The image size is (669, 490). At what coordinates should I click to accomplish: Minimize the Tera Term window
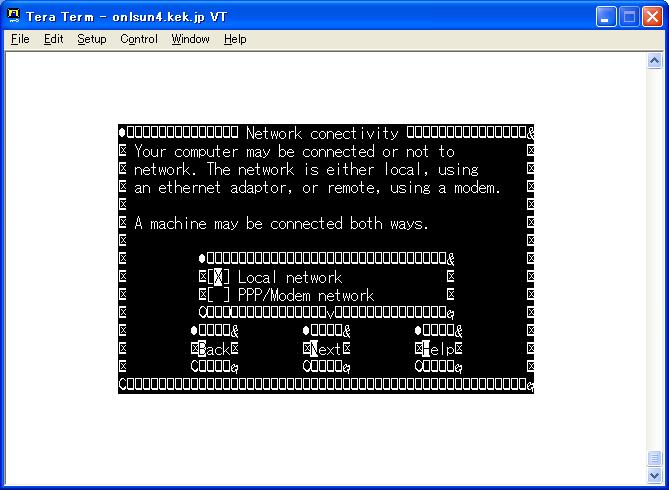click(x=605, y=17)
